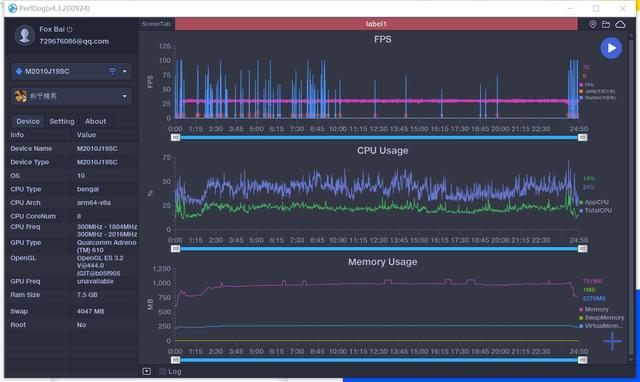Select the OS value 10
Viewport: 640px width, 382px height.
click(x=81, y=175)
